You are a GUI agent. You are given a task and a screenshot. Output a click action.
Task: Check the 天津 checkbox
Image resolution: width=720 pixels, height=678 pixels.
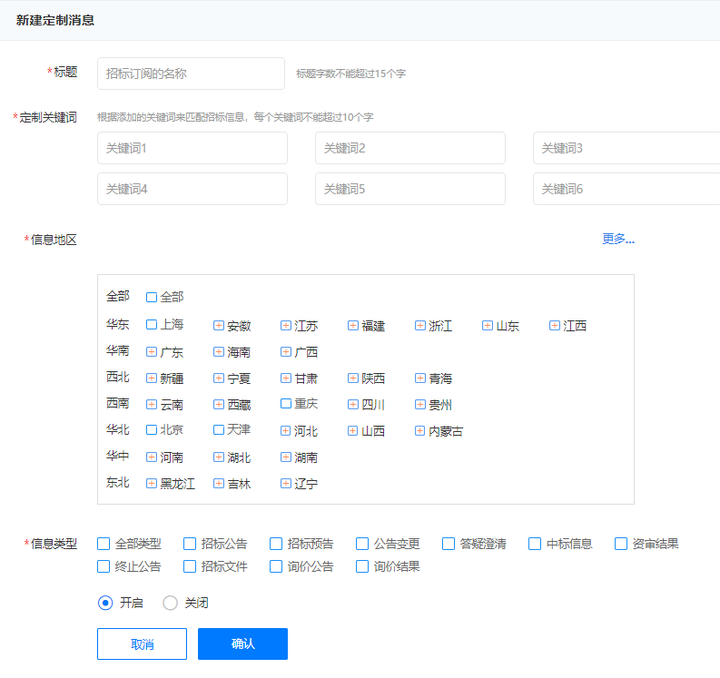coord(219,430)
